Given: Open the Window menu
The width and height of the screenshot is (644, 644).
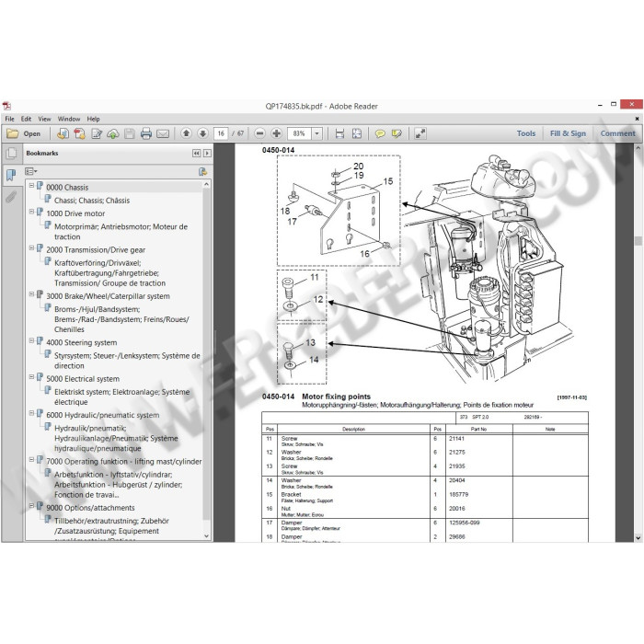Looking at the screenshot, I should [x=69, y=119].
